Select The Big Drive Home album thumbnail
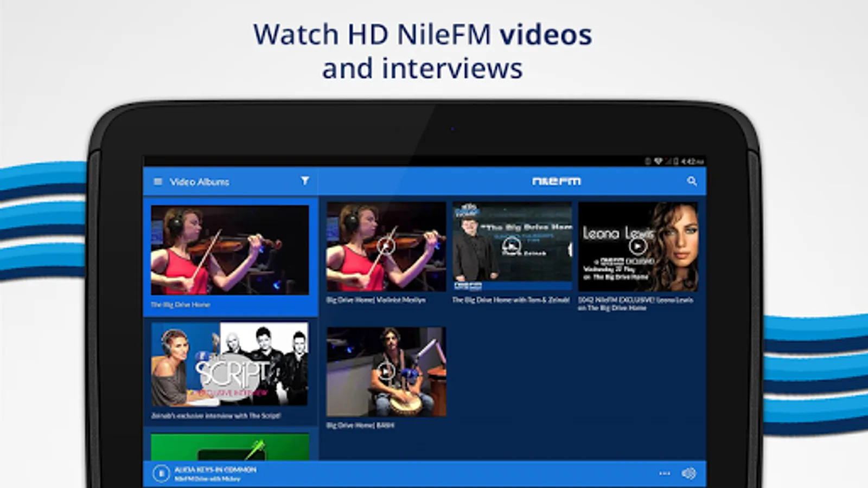This screenshot has width=868, height=488. [x=230, y=250]
